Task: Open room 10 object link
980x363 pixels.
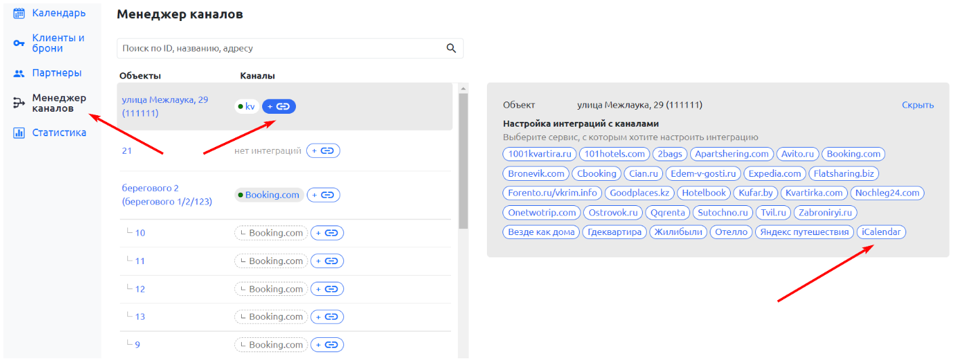Action: point(140,233)
